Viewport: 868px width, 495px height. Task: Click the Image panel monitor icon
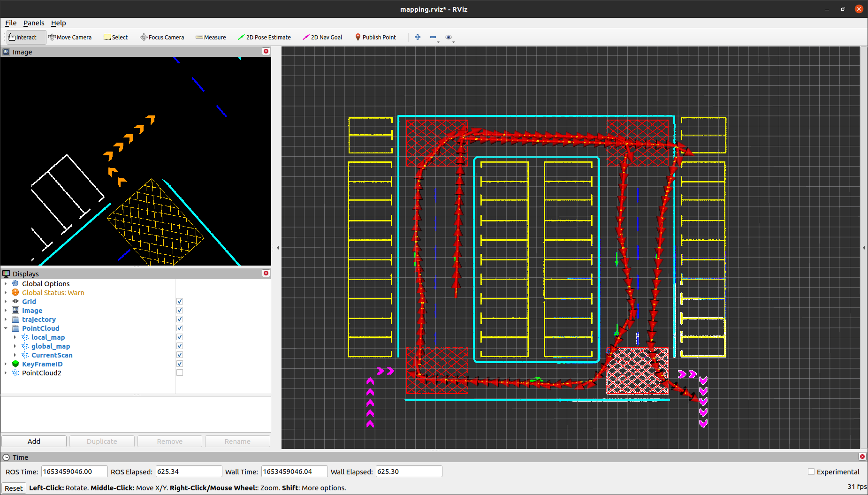(6, 52)
